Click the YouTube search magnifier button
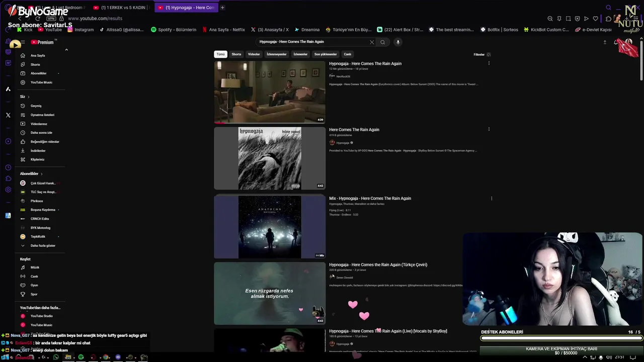Viewport: 644px width, 362px height. 382,42
